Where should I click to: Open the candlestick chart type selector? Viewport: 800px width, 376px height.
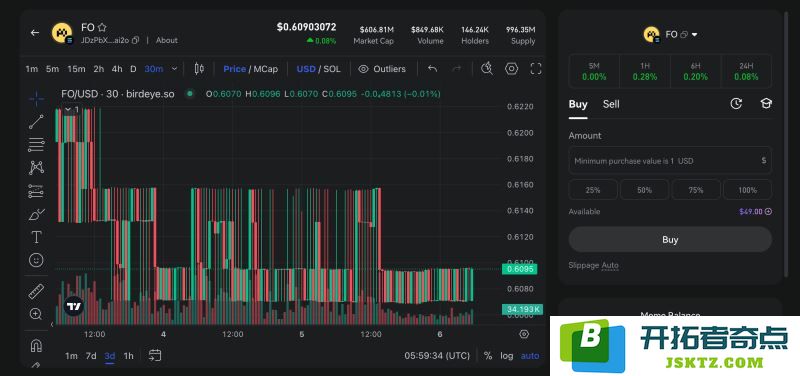[x=199, y=69]
